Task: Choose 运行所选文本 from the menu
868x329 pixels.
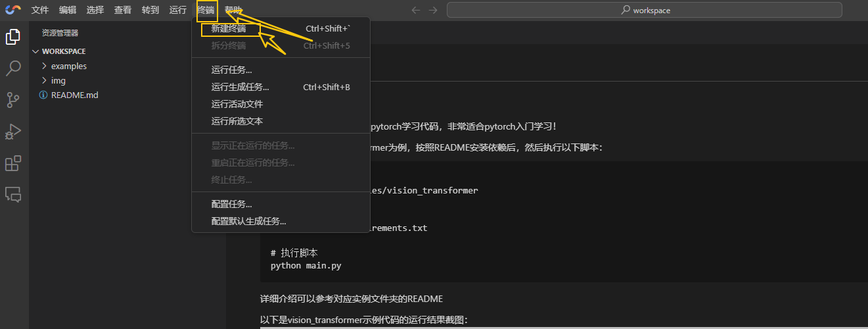Action: [281, 121]
